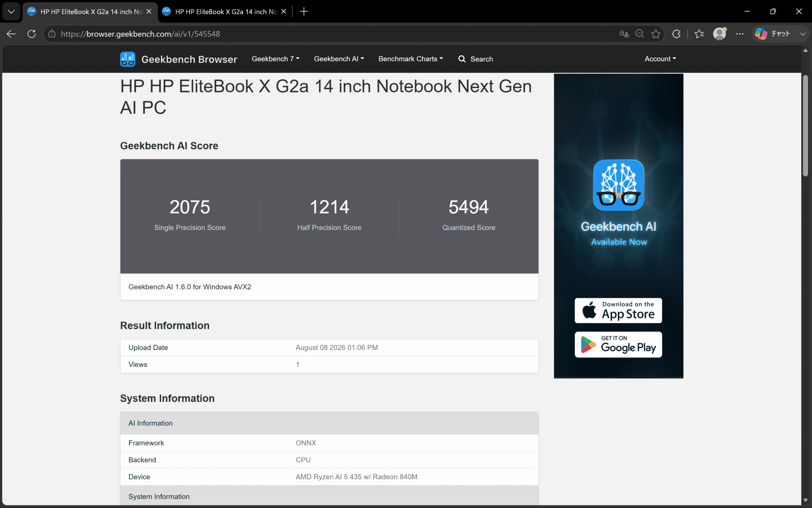Switch to the second HP EliteBook tab
Viewport: 812px width, 508px height.
pyautogui.click(x=225, y=11)
